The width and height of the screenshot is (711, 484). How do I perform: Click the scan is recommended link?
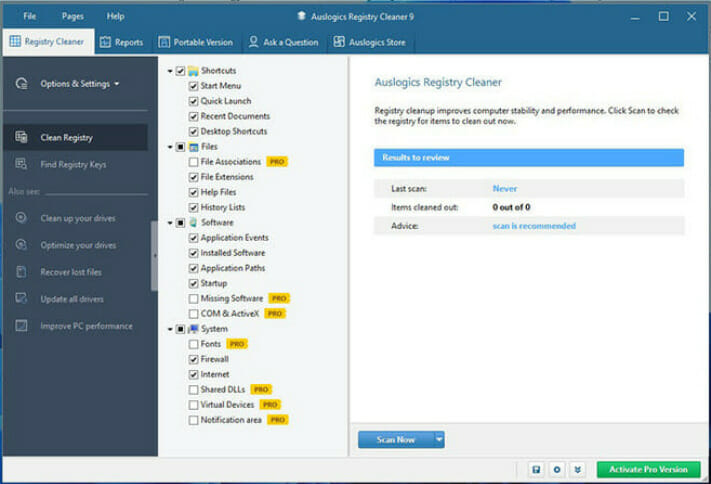534,226
